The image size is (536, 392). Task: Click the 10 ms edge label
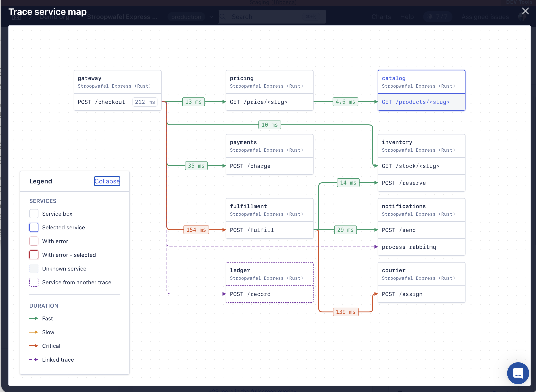(270, 125)
